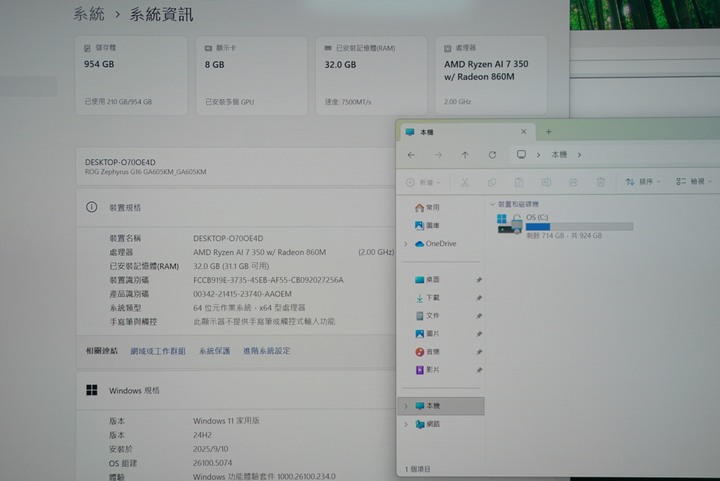Click the product ID 00342-21415-23740-AAOEM
This screenshot has height=481, width=720.
(242, 294)
